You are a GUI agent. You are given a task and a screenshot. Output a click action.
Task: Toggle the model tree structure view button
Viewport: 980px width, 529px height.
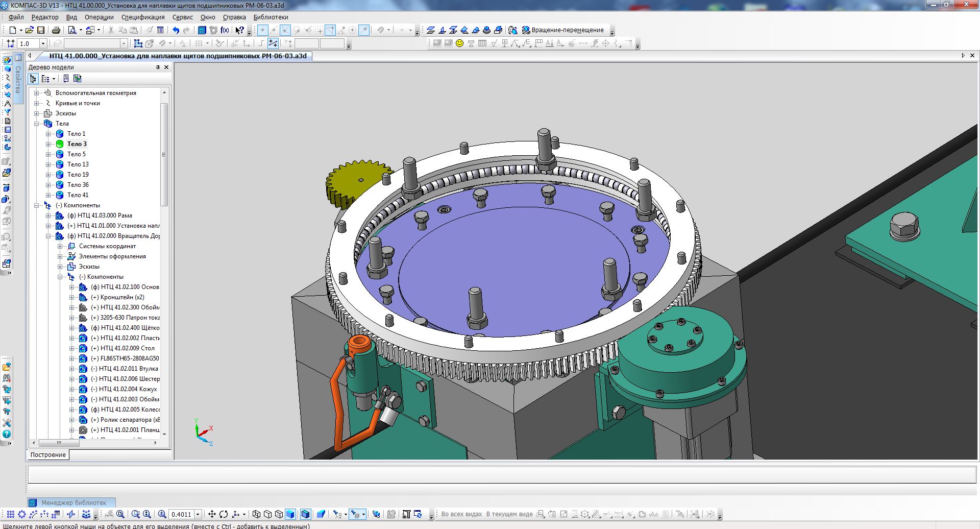[x=33, y=79]
